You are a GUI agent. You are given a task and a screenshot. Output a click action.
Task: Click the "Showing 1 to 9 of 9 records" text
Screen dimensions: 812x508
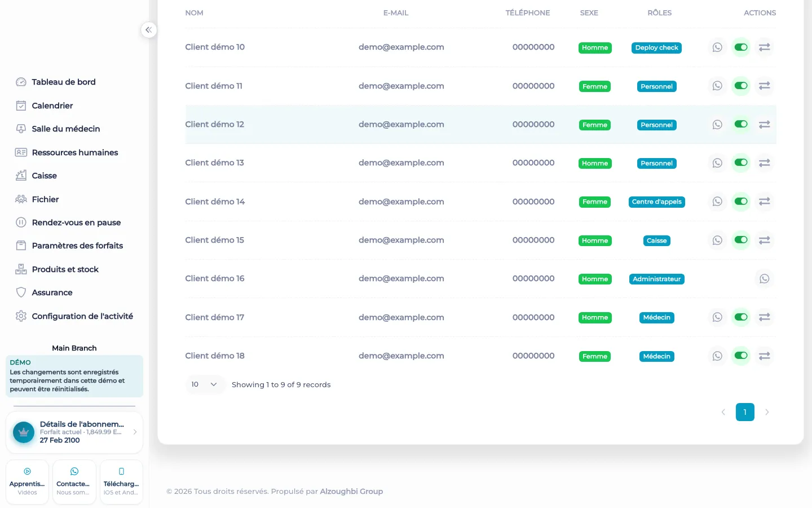point(281,385)
